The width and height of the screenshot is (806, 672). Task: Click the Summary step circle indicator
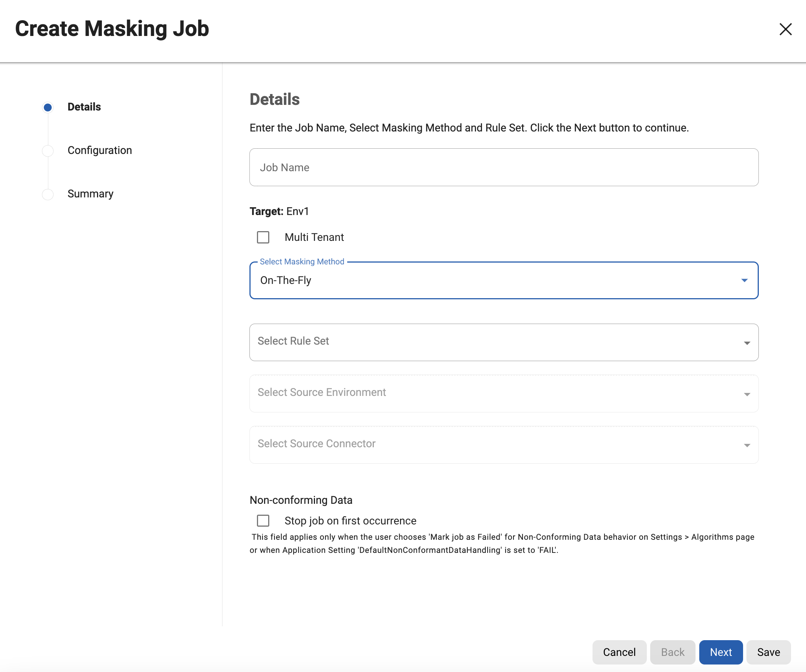48,194
